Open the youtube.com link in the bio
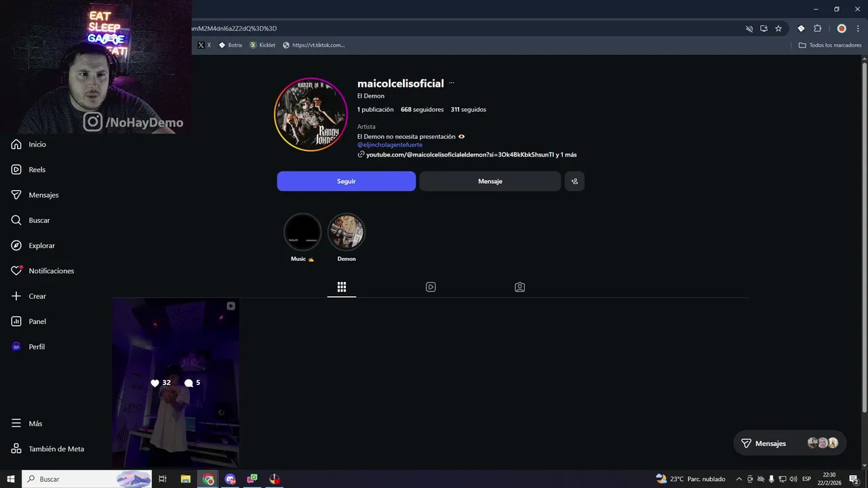The width and height of the screenshot is (868, 488). (x=471, y=155)
